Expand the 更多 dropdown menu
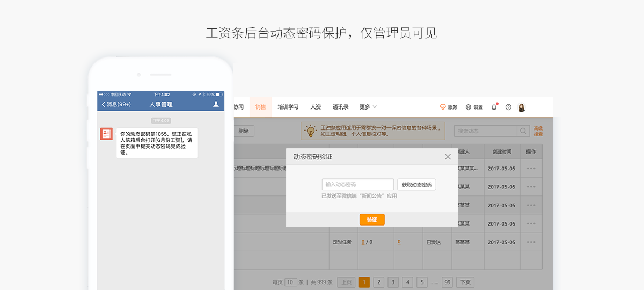644x290 pixels. coord(368,107)
